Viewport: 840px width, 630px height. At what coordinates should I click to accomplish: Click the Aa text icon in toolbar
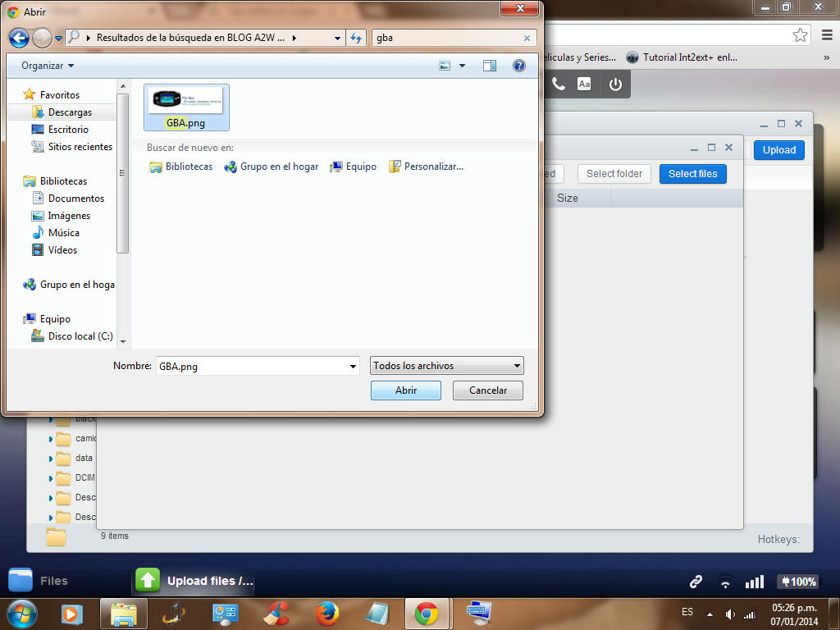[584, 84]
